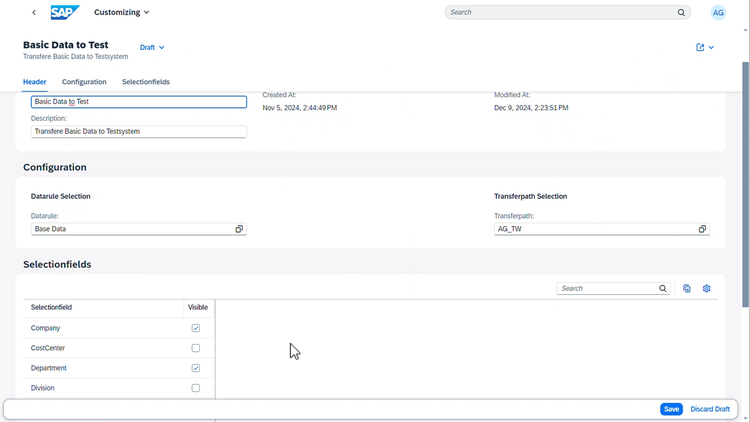Click the shell search magnifier icon
This screenshot has width=750, height=422.
[681, 12]
